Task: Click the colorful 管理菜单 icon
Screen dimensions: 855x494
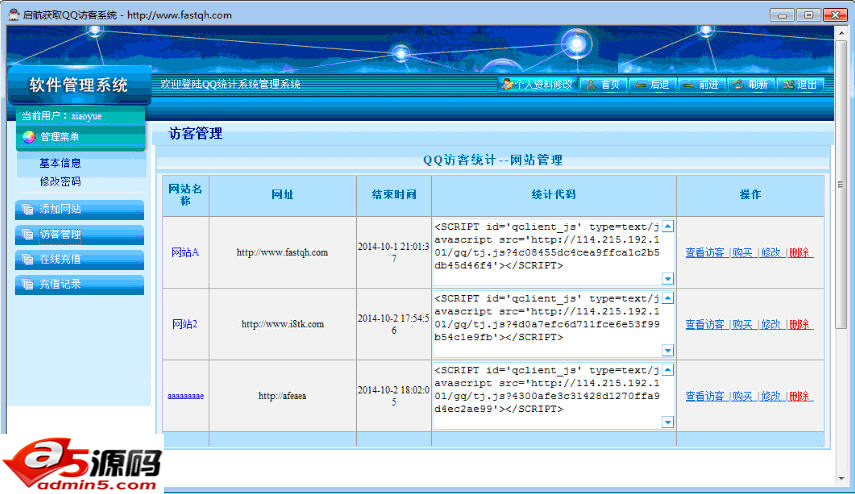Action: [x=28, y=137]
